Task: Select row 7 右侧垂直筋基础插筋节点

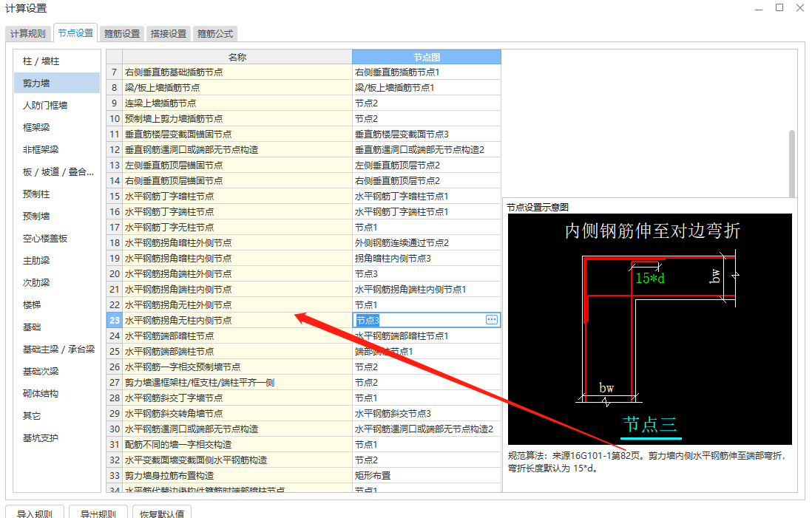Action: (304, 72)
